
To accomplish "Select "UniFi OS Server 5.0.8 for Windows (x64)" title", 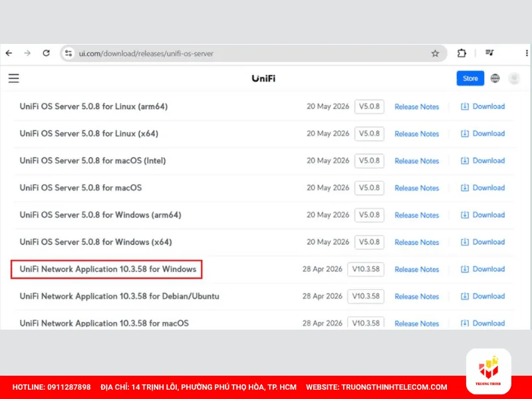I will tap(96, 242).
